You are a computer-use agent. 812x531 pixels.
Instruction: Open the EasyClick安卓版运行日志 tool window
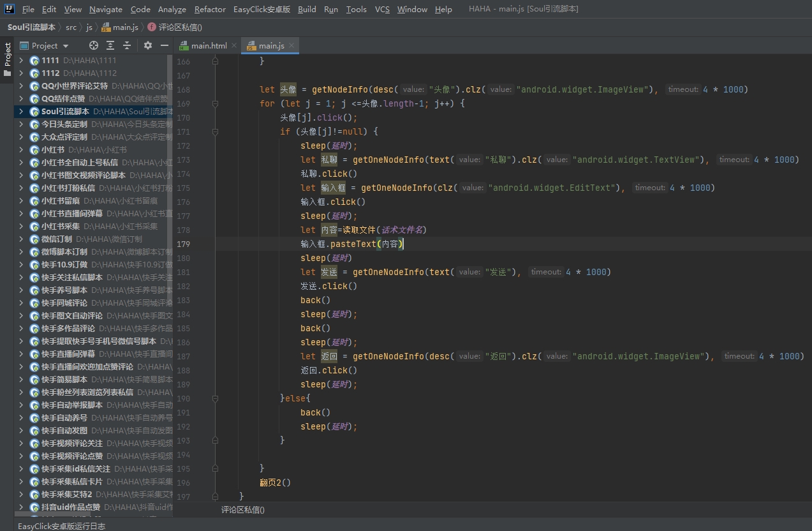(61, 526)
